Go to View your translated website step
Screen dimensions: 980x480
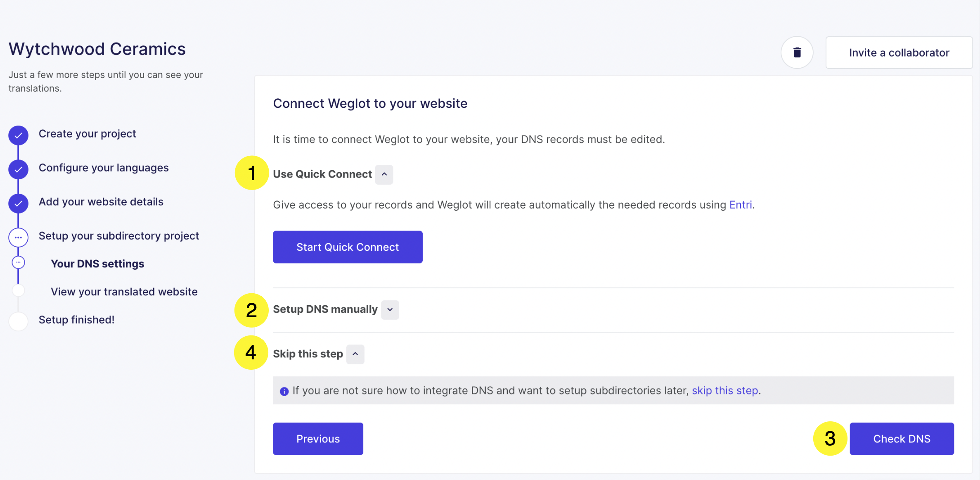click(124, 292)
